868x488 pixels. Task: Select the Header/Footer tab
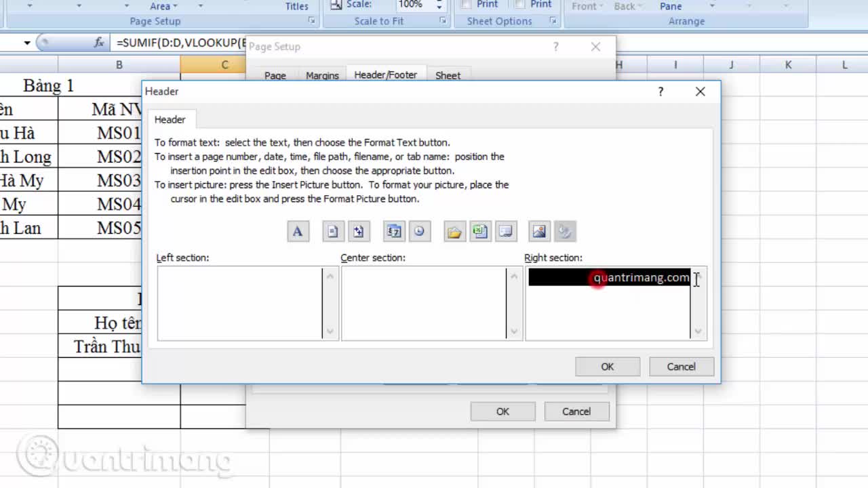pyautogui.click(x=385, y=75)
